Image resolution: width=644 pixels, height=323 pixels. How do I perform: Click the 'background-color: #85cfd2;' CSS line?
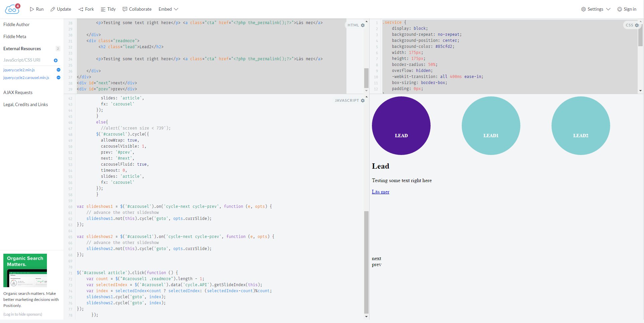(x=423, y=47)
